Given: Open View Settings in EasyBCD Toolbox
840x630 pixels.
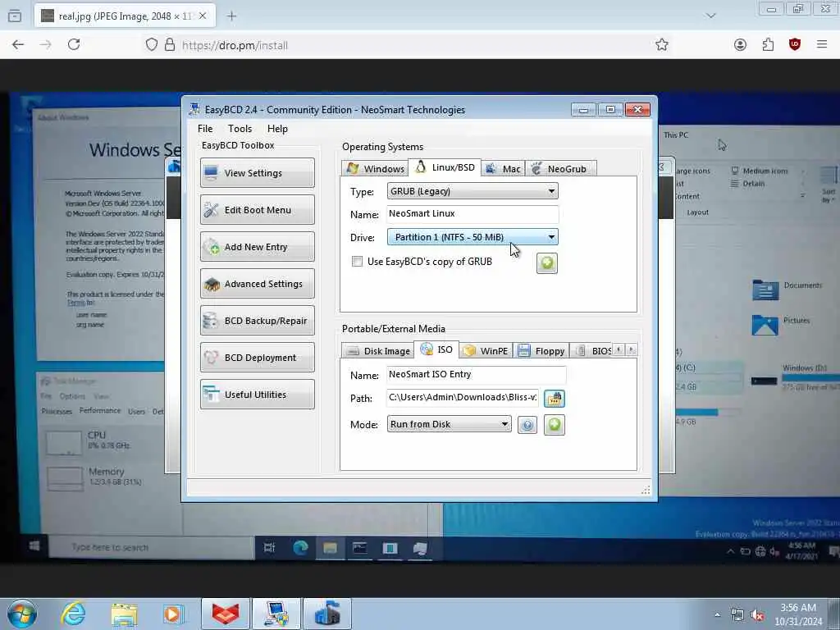Looking at the screenshot, I should pyautogui.click(x=257, y=172).
